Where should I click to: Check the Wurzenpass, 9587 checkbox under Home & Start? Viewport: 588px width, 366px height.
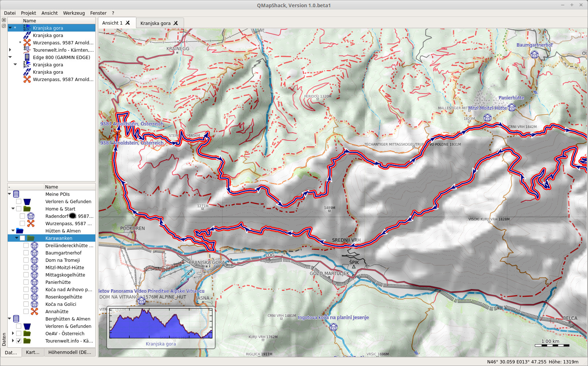pos(22,223)
